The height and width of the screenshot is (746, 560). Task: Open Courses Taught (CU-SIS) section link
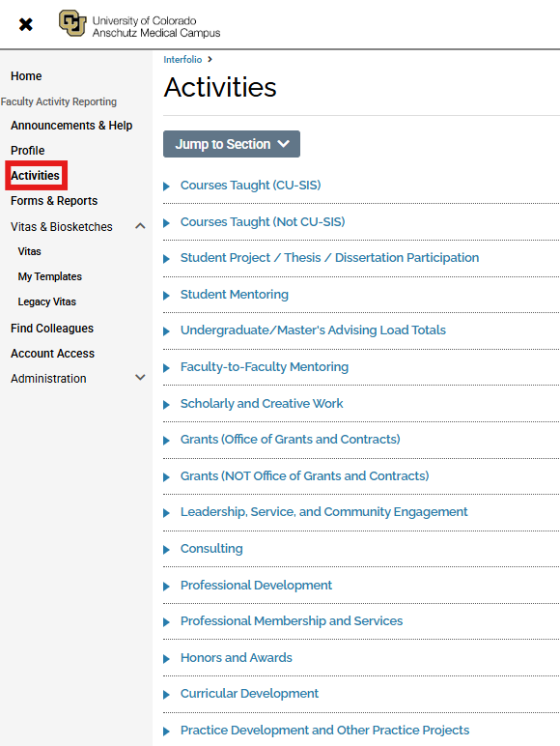click(250, 186)
